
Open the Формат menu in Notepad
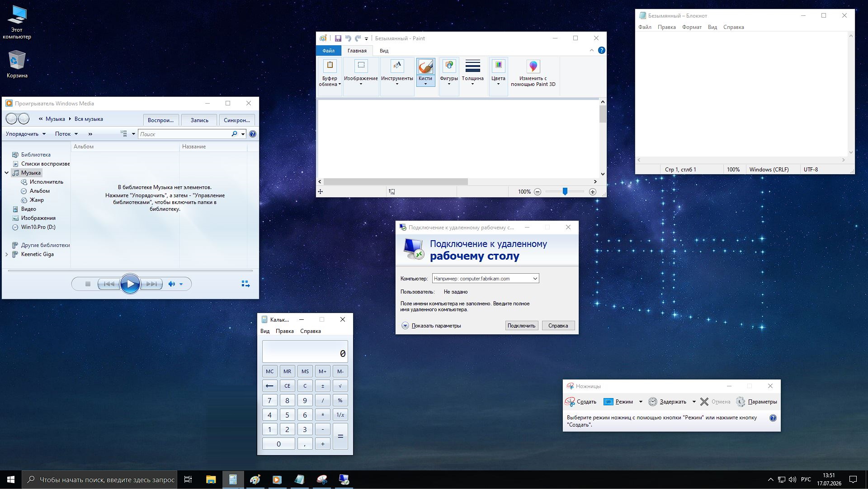[x=692, y=27]
